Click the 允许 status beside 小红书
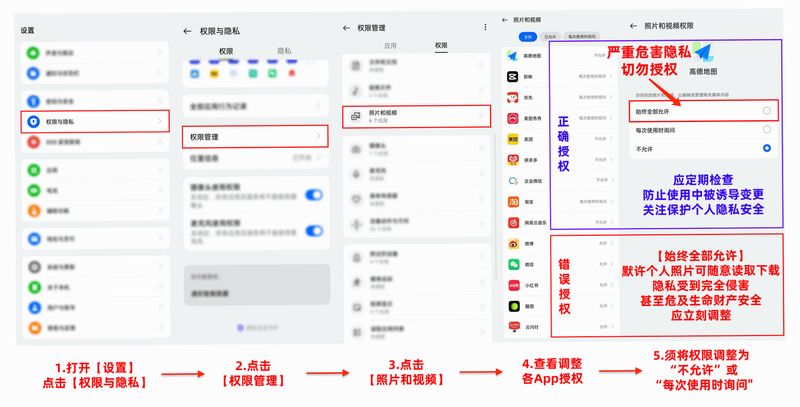The width and height of the screenshot is (800, 407). click(x=603, y=286)
